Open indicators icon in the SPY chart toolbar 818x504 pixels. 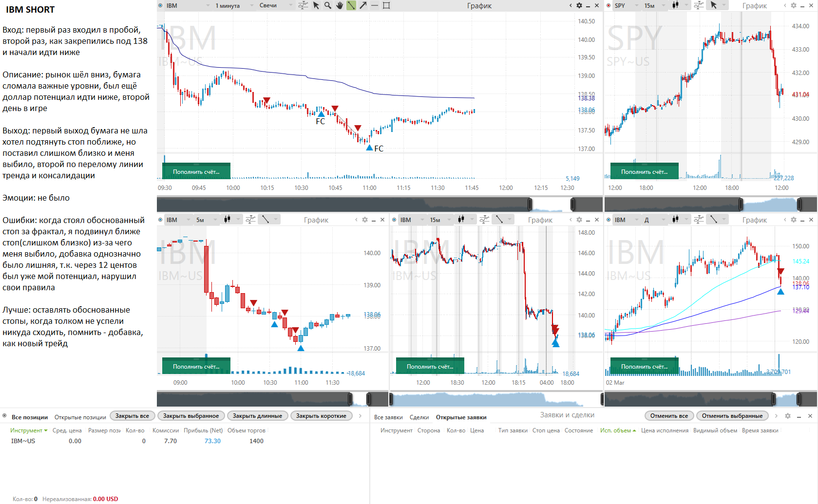tap(699, 5)
